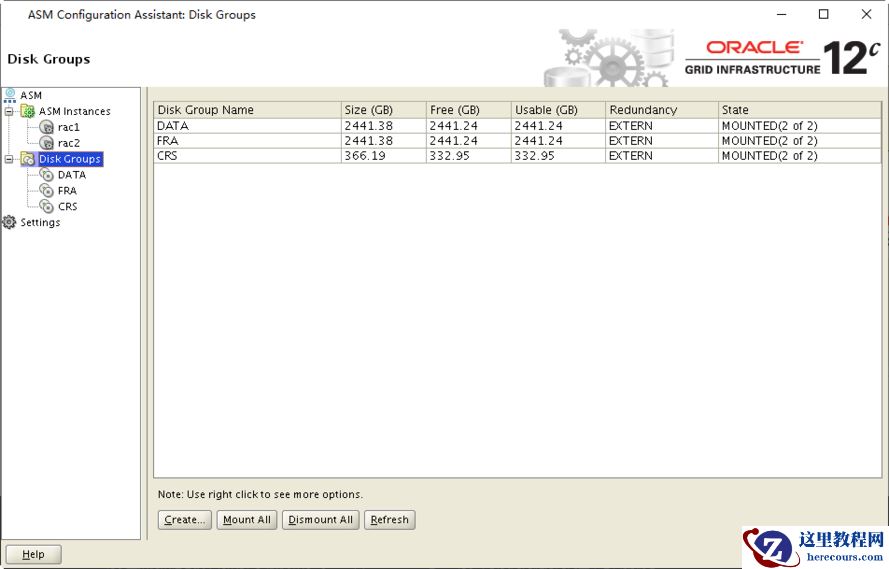The width and height of the screenshot is (889, 569).
Task: Click the ASM Instances folder icon
Action: pos(27,111)
